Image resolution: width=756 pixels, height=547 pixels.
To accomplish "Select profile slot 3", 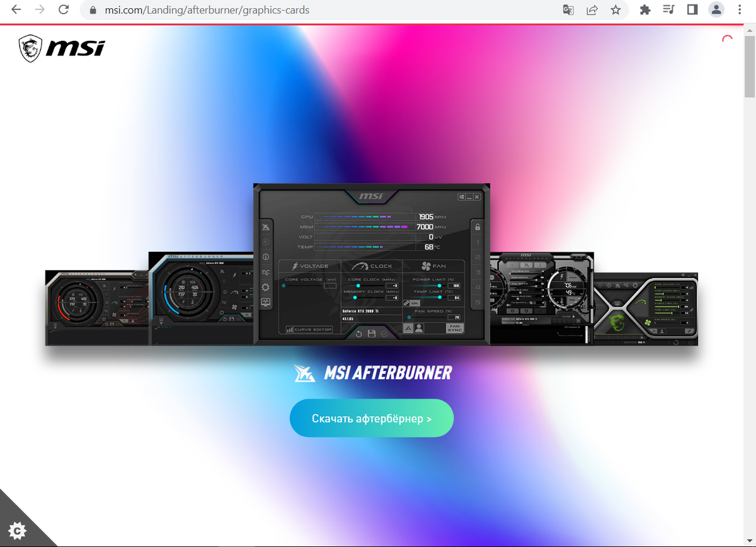I will click(478, 272).
